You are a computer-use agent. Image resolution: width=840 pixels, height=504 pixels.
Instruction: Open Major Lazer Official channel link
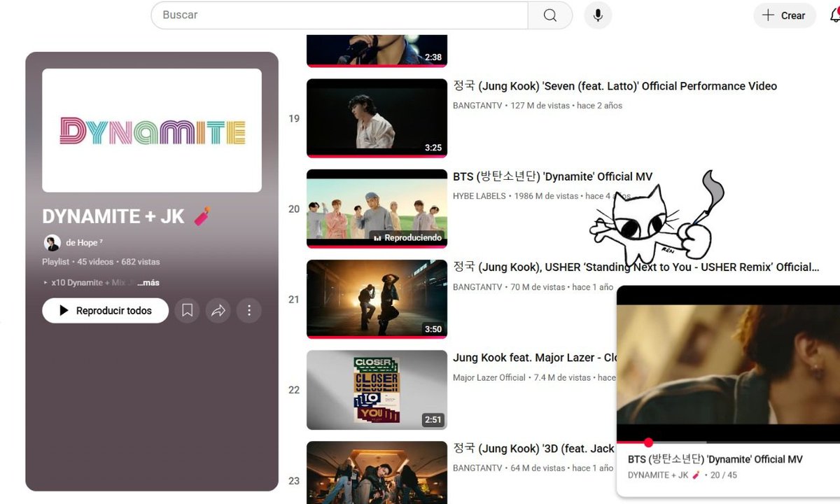click(x=489, y=377)
